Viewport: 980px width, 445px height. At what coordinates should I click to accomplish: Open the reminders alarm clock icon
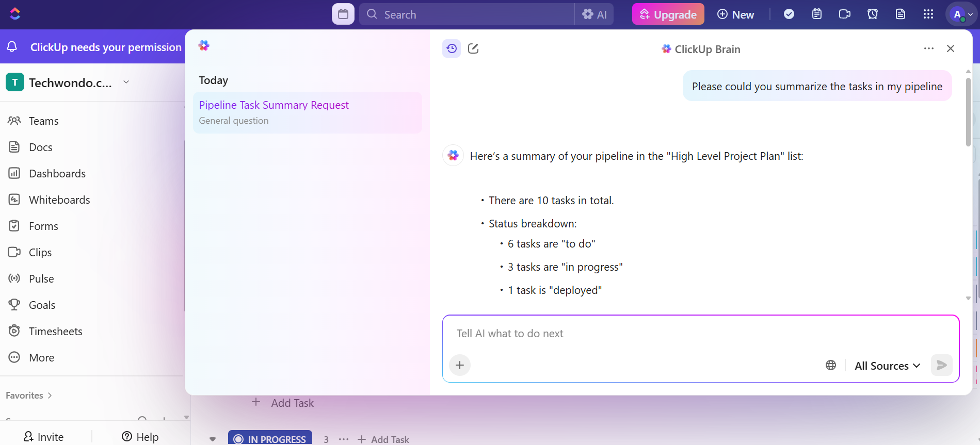pyautogui.click(x=873, y=14)
